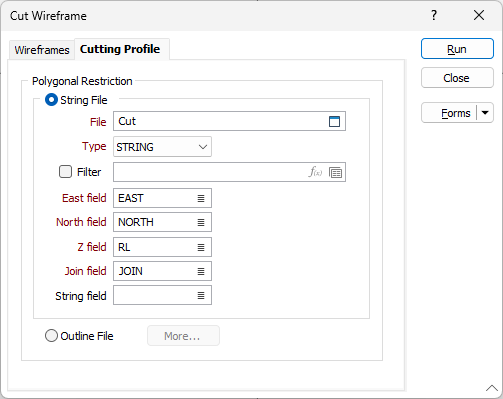The image size is (503, 399).
Task: Click the Close button
Action: [457, 78]
